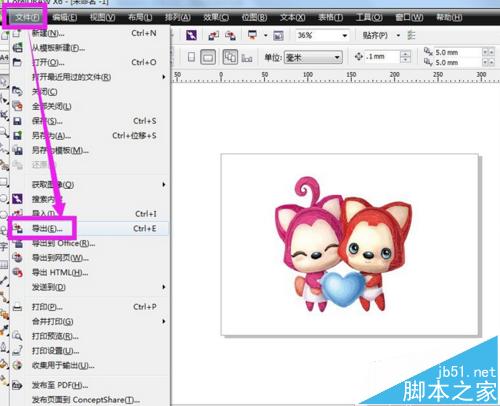Viewport: 500px width, 406px height.
Task: Open the search content toolbar icon
Action: point(191,35)
